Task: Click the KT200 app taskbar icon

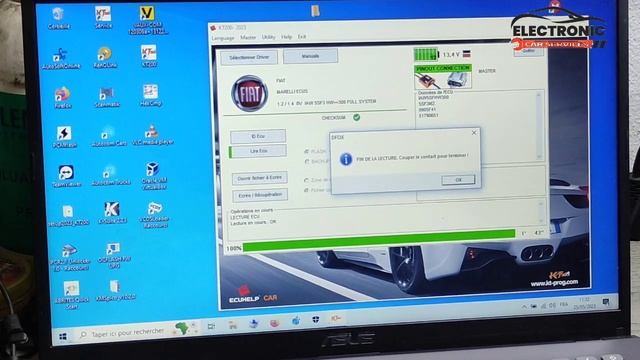Action: 336,318
